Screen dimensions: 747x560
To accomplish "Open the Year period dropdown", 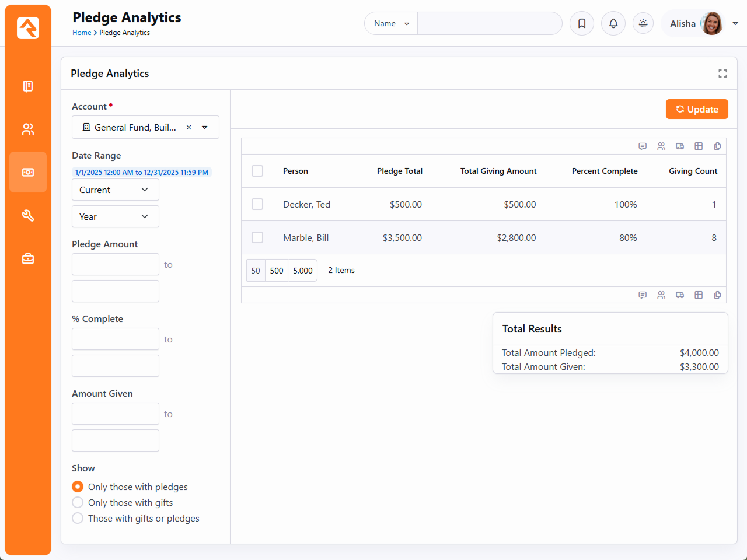I will [115, 216].
